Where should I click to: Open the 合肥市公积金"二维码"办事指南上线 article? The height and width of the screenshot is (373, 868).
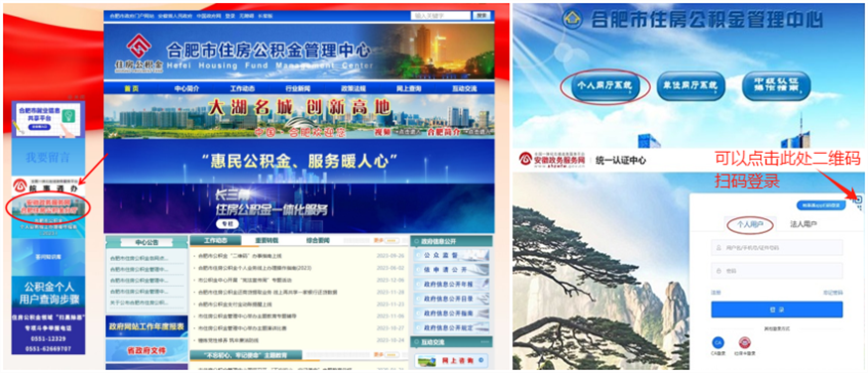240,256
